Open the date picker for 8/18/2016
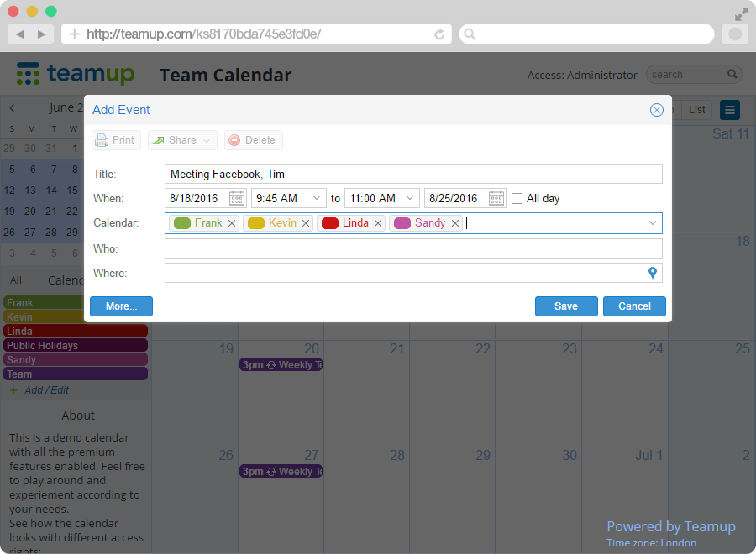756x554 pixels. (x=237, y=198)
